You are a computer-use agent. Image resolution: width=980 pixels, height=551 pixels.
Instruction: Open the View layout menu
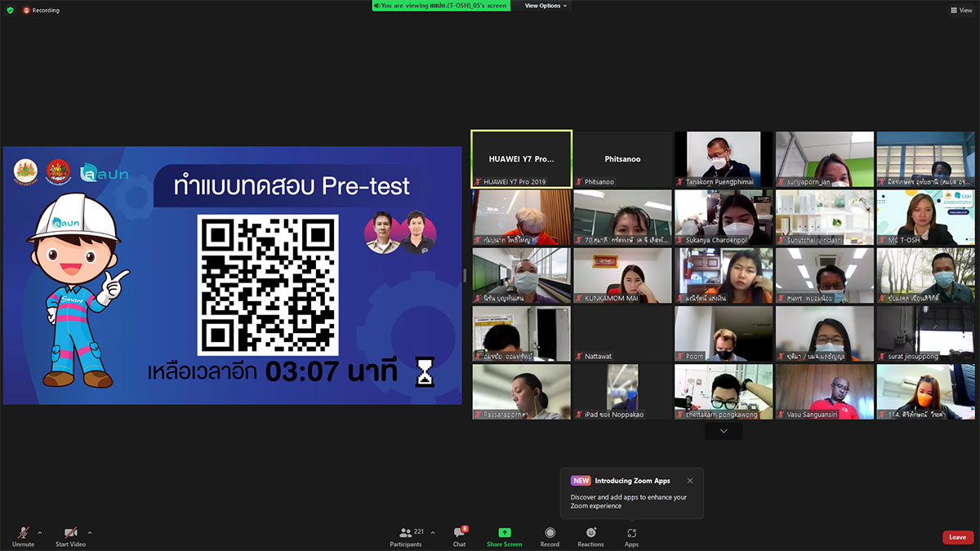tap(960, 10)
